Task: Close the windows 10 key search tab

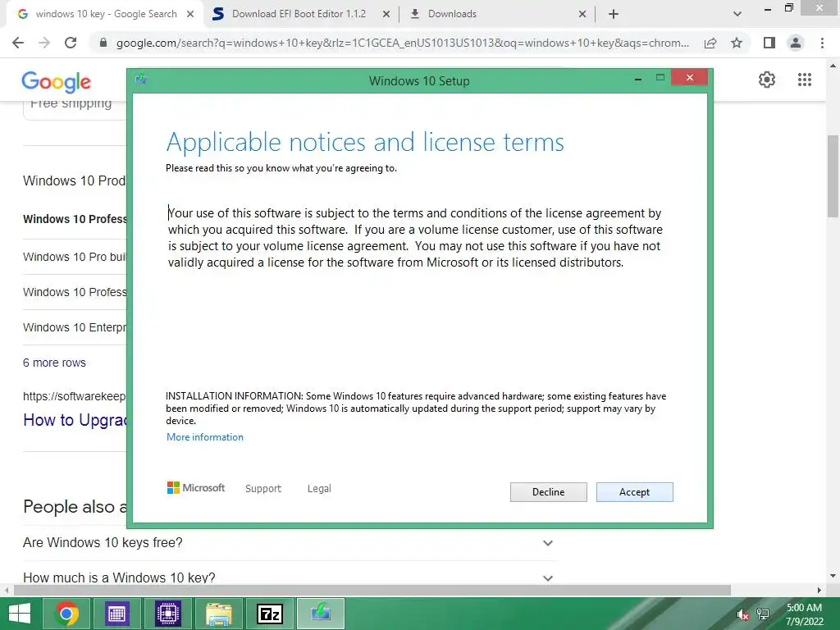Action: point(190,14)
